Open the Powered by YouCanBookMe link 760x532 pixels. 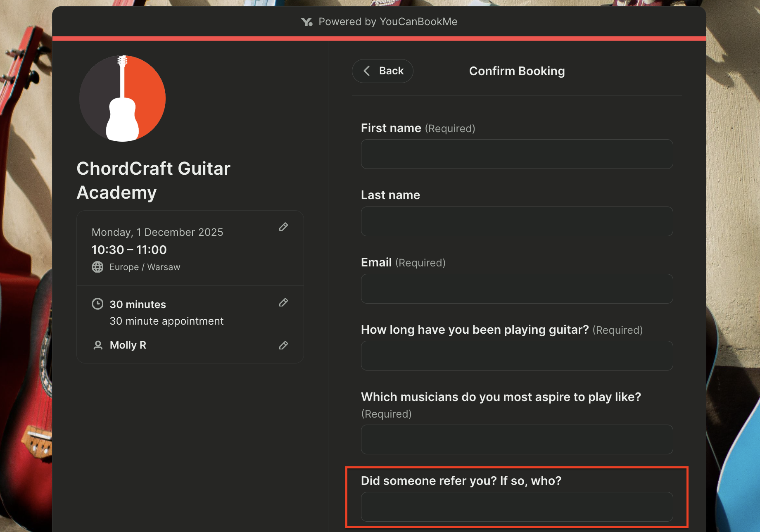tap(387, 21)
